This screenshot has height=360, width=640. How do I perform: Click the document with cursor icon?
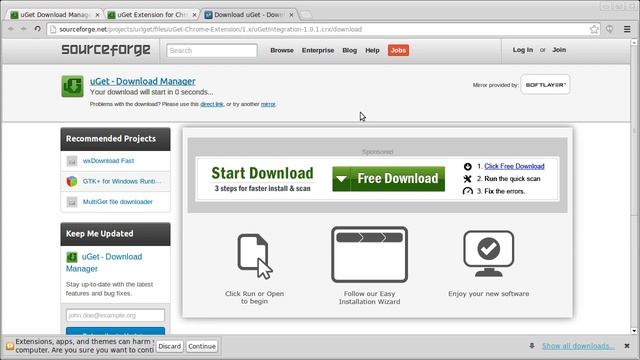[x=255, y=256]
